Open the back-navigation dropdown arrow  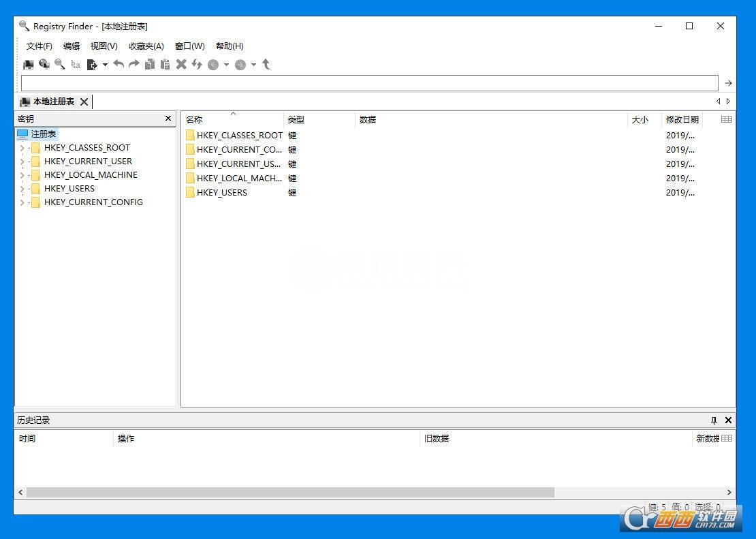point(226,64)
